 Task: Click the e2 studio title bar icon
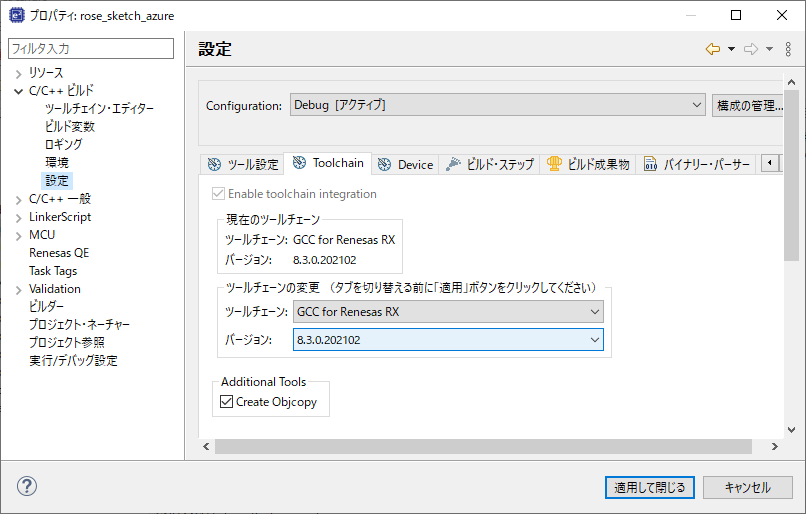(16, 15)
